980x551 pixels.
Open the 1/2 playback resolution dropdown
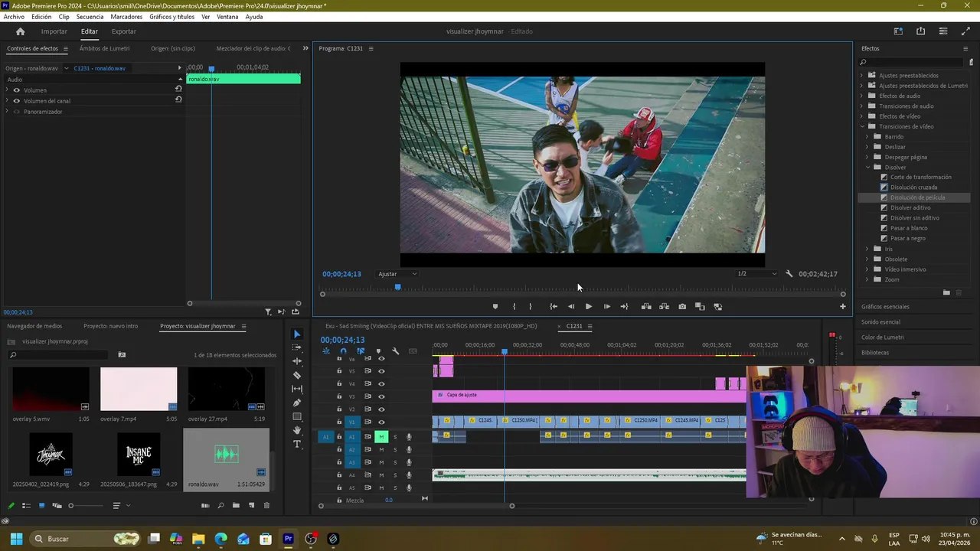click(756, 274)
